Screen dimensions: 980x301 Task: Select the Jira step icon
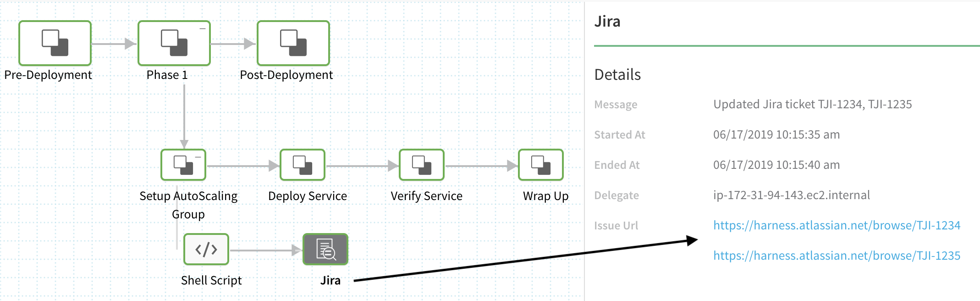point(325,249)
